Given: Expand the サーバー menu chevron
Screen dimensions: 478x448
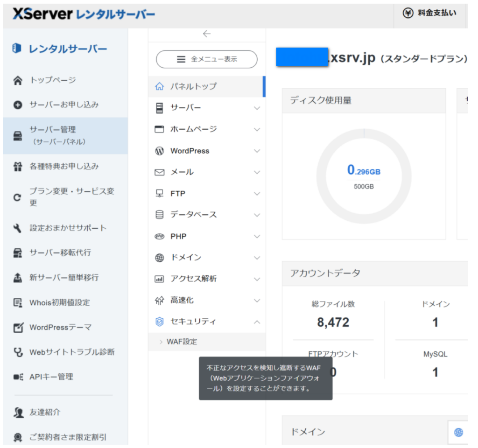Looking at the screenshot, I should click(x=257, y=108).
